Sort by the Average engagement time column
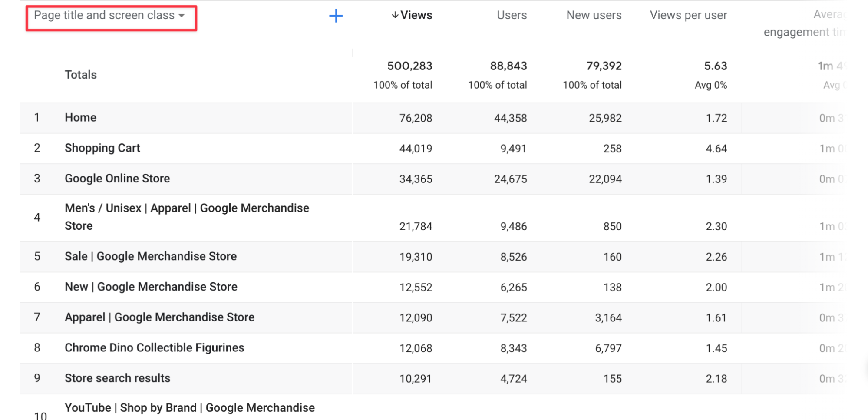868x420 pixels. pos(805,23)
